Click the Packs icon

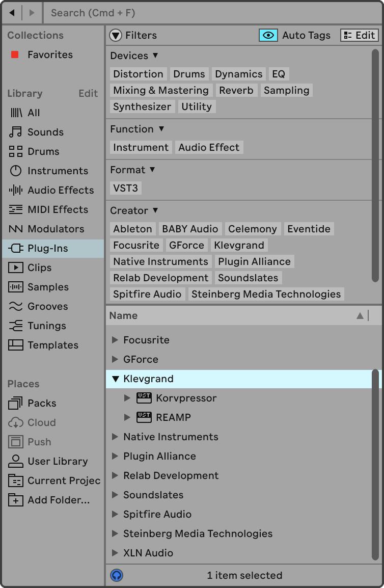[x=16, y=404]
